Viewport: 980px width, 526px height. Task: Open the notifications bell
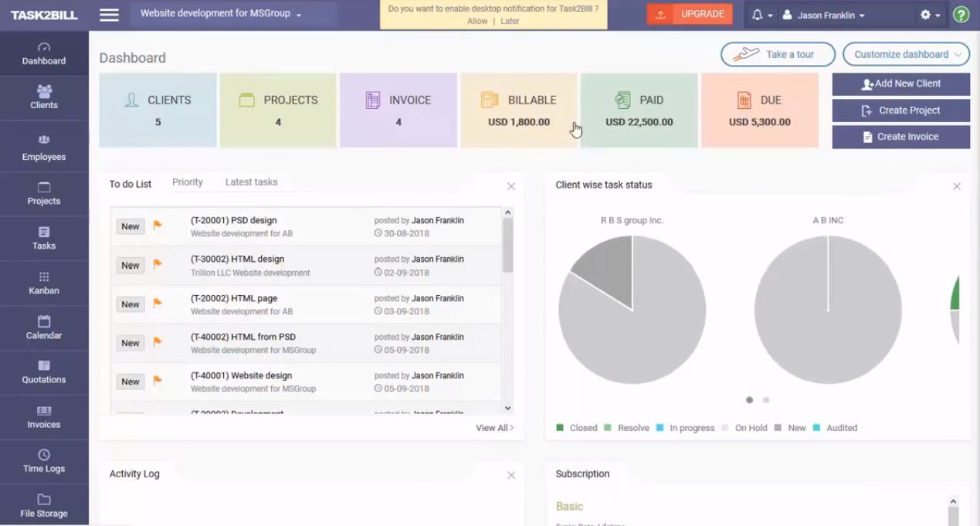(758, 14)
